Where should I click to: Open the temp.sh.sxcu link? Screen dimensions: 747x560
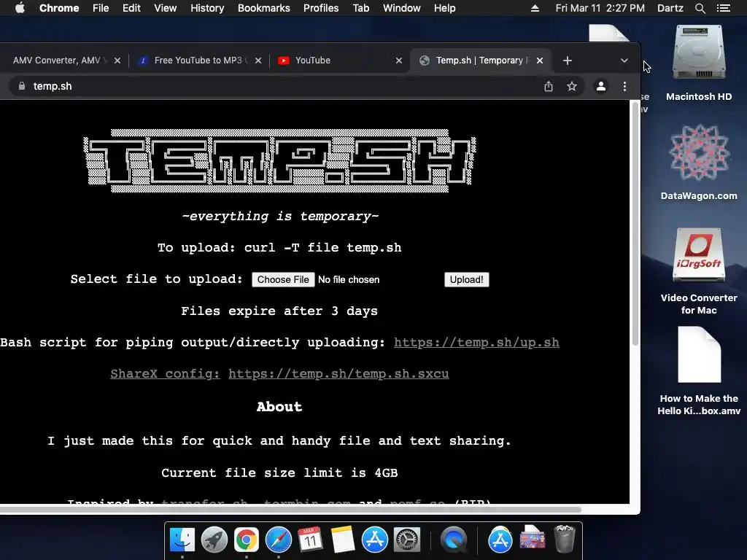click(338, 374)
